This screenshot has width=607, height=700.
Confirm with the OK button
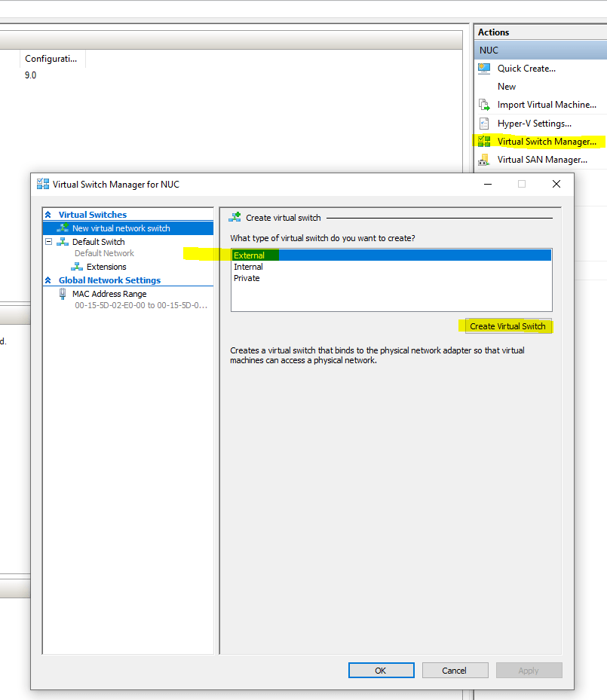pos(381,671)
